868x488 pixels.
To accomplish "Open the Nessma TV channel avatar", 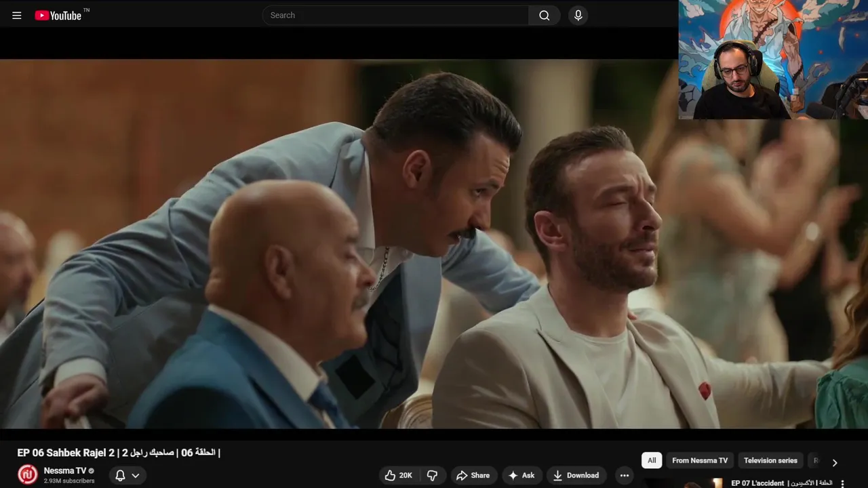I will pyautogui.click(x=28, y=474).
